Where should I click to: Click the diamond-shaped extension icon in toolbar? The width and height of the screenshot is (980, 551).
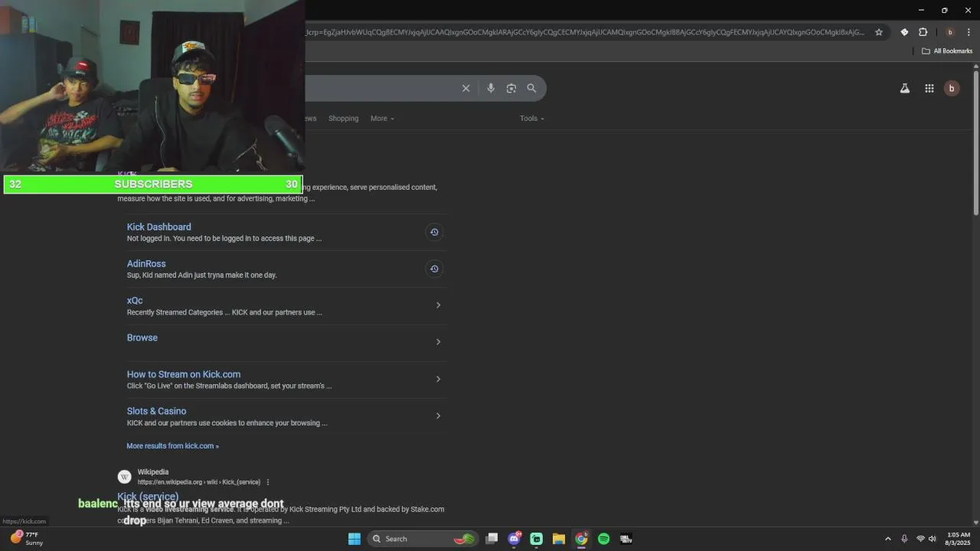(904, 32)
